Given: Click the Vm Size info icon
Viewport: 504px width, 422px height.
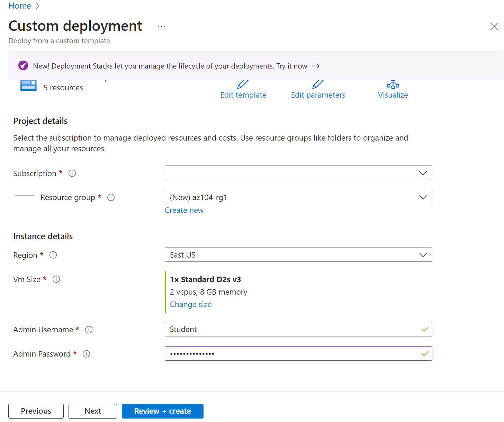Looking at the screenshot, I should pos(56,279).
